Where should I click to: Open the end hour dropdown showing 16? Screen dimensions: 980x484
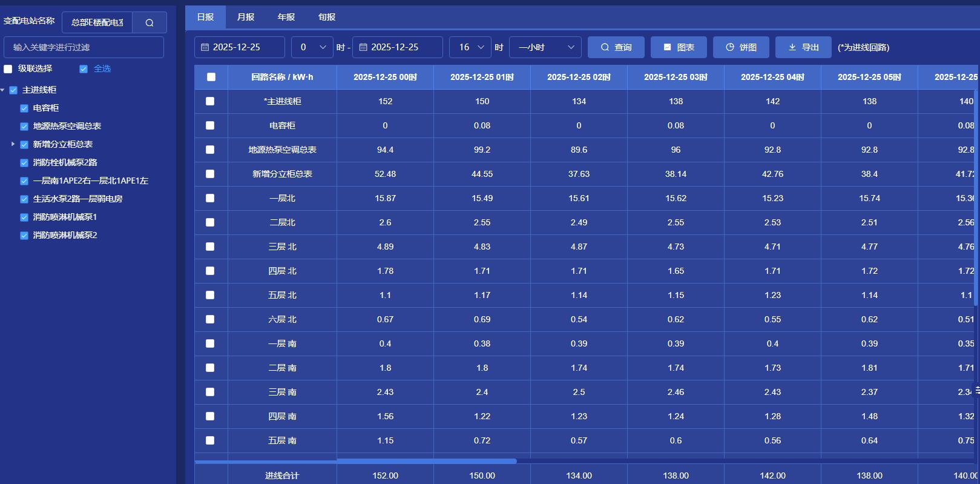(x=470, y=47)
